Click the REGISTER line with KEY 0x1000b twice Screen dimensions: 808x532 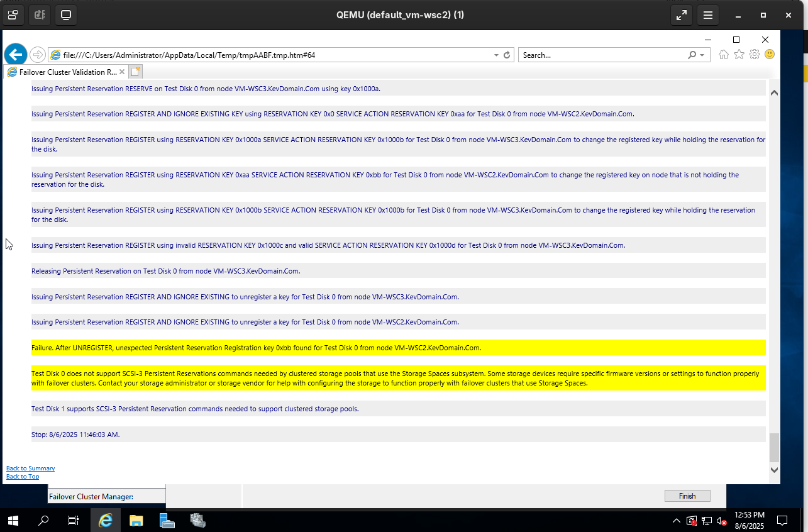tap(399, 214)
